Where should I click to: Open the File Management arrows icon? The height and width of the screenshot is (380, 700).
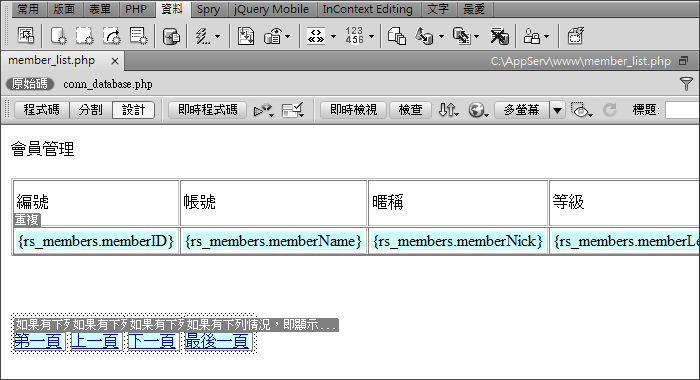pyautogui.click(x=448, y=110)
